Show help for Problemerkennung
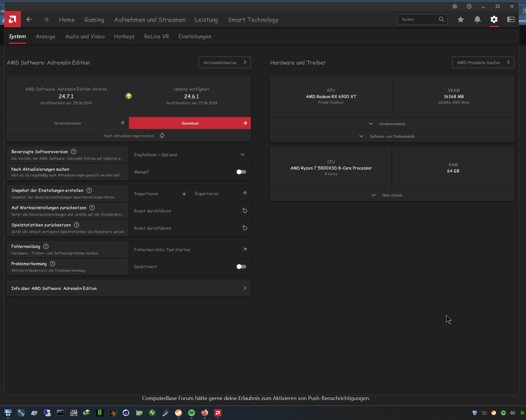Screen dimensions: 526x420 coord(52,264)
